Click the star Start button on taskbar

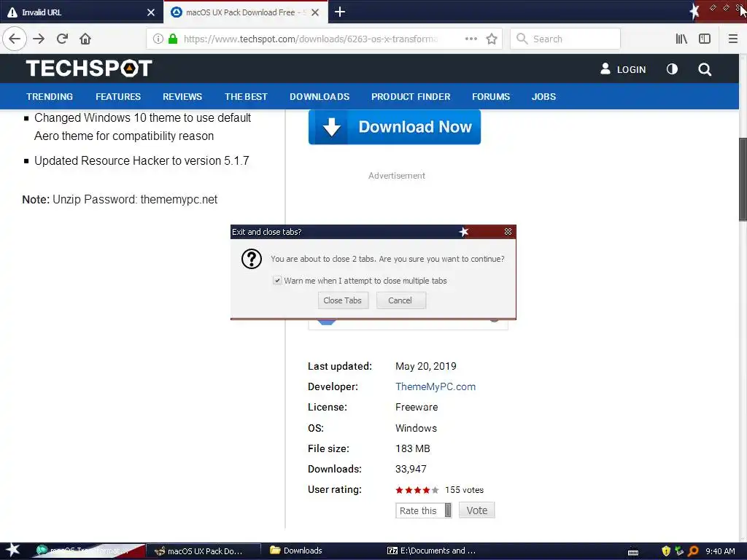click(x=13, y=551)
